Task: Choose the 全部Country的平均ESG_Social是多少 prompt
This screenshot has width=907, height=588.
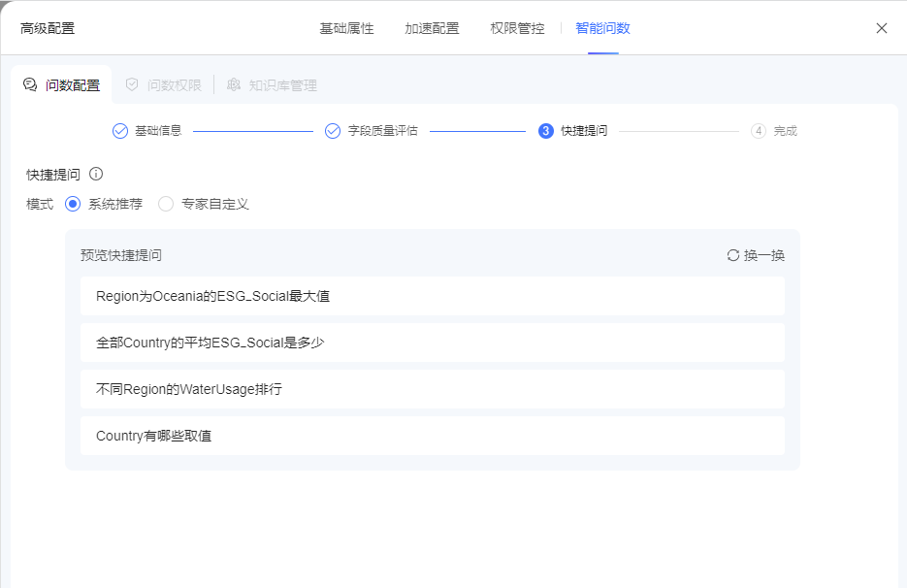Action: point(433,343)
